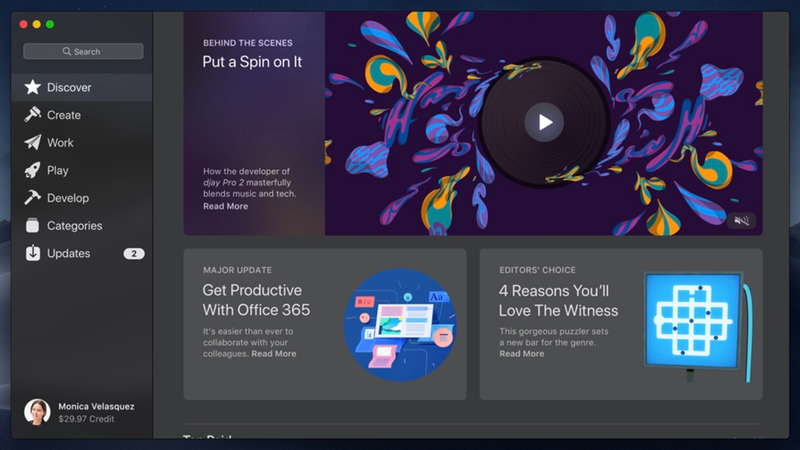Click the Categories stack icon
Image resolution: width=800 pixels, height=450 pixels.
click(33, 225)
